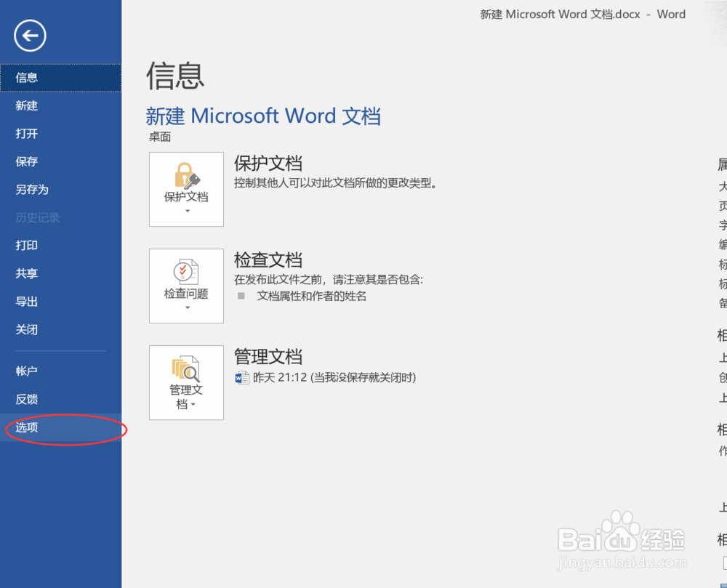Click the 桌面 location text
The height and width of the screenshot is (588, 727).
pyautogui.click(x=160, y=137)
